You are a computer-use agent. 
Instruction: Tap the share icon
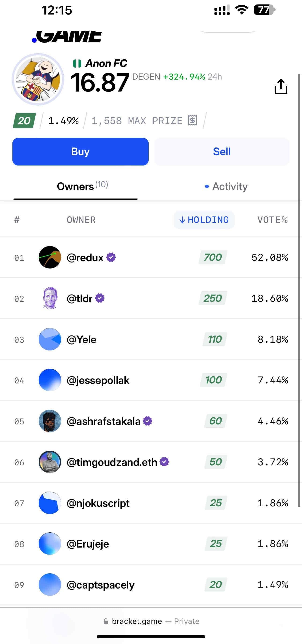[x=281, y=87]
